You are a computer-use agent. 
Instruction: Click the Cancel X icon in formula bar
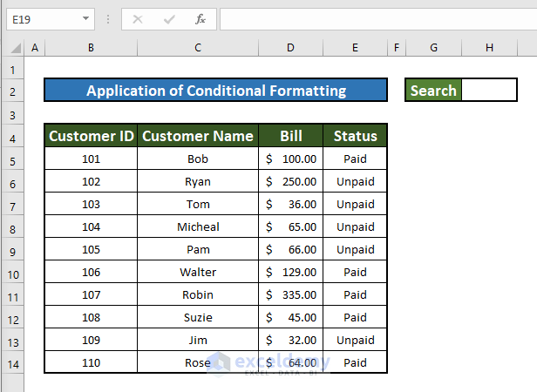pos(138,18)
